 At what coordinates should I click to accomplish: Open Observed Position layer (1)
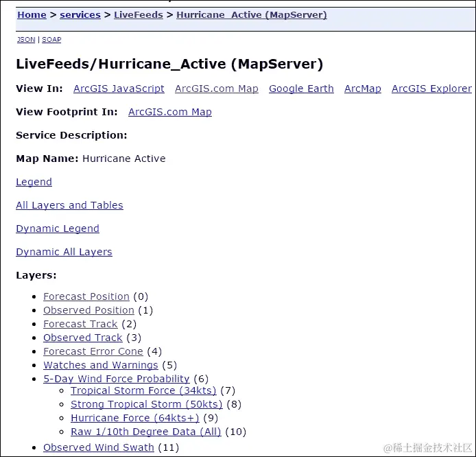tap(88, 310)
